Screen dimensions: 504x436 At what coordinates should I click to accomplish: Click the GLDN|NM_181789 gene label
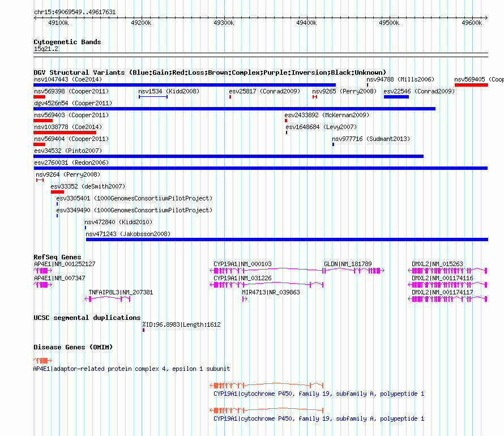pyautogui.click(x=348, y=264)
